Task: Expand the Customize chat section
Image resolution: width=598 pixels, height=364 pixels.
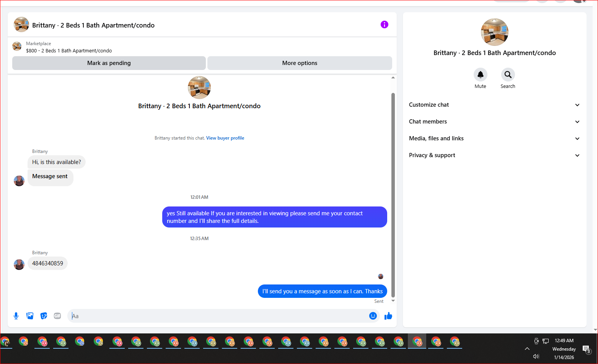Action: (494, 105)
